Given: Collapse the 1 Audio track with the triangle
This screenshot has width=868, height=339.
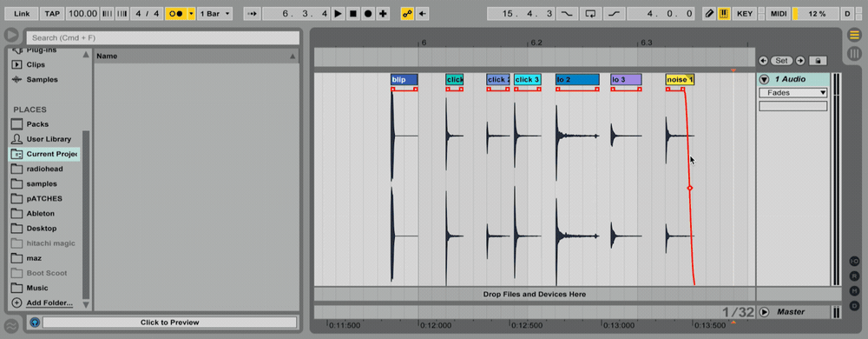Looking at the screenshot, I should [x=765, y=80].
